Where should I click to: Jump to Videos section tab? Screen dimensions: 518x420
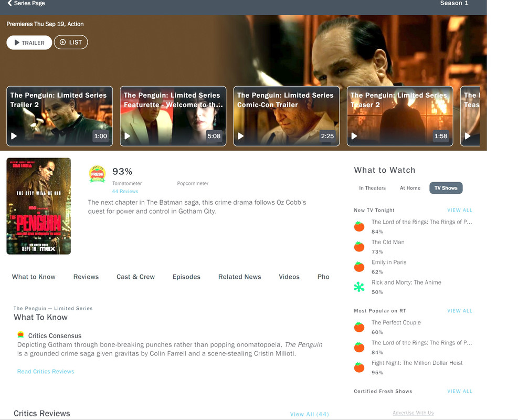pos(289,277)
